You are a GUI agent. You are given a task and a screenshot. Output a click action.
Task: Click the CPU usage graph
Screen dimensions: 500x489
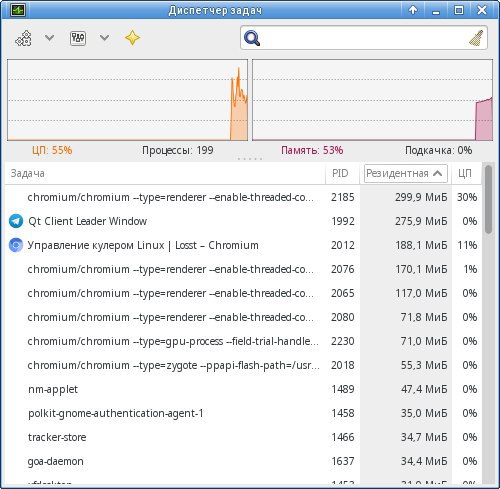(x=128, y=100)
